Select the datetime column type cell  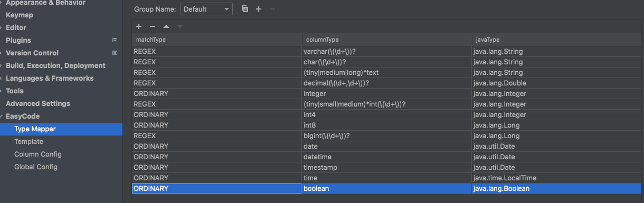click(x=386, y=157)
